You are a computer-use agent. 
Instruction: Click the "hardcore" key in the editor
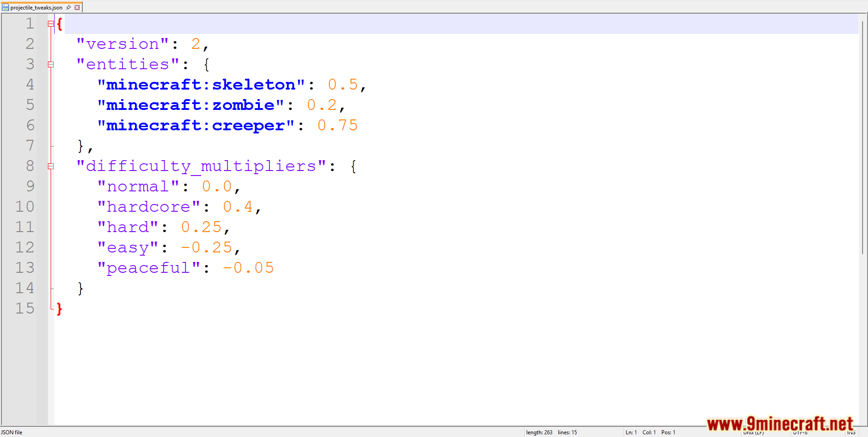(x=148, y=207)
